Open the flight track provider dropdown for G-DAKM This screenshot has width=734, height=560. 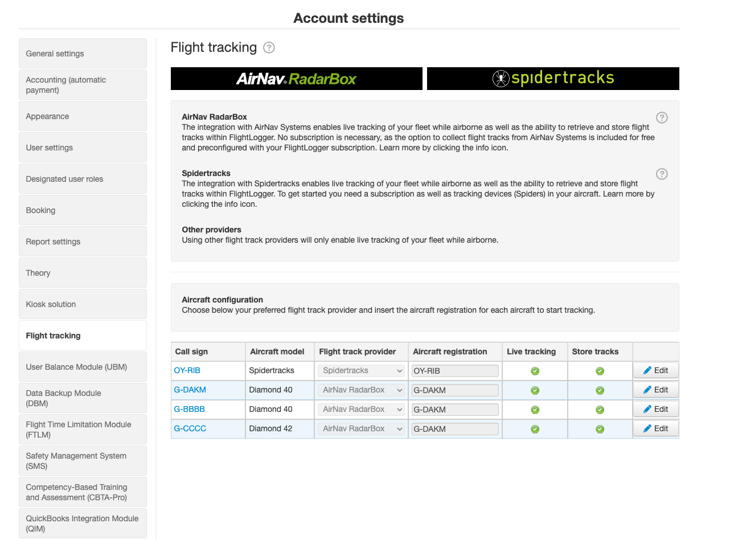pos(360,390)
